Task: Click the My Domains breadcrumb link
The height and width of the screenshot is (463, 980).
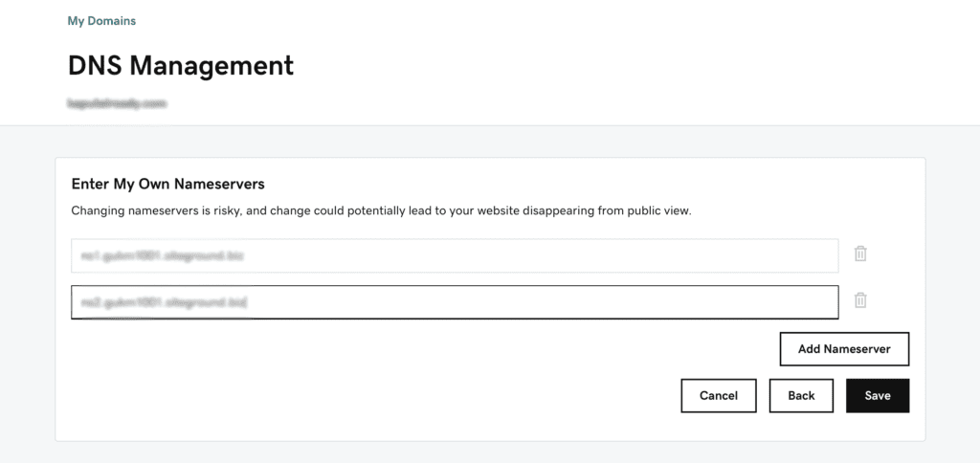Action: tap(101, 21)
